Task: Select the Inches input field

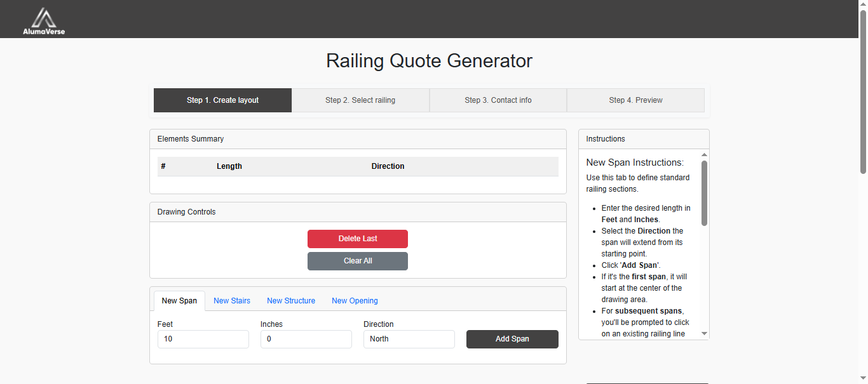Action: [306, 339]
